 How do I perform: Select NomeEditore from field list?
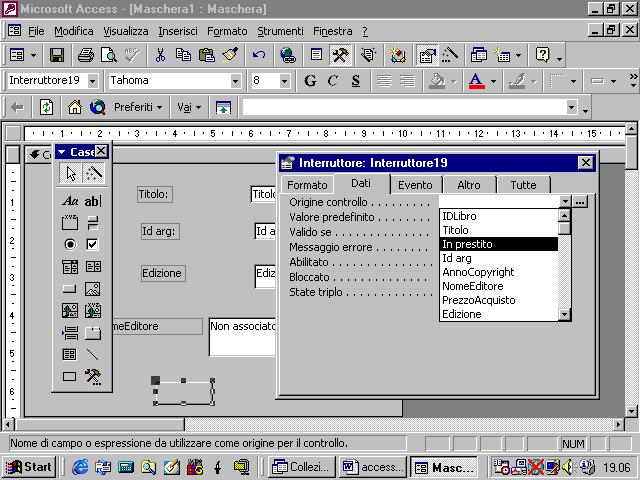pyautogui.click(x=499, y=286)
